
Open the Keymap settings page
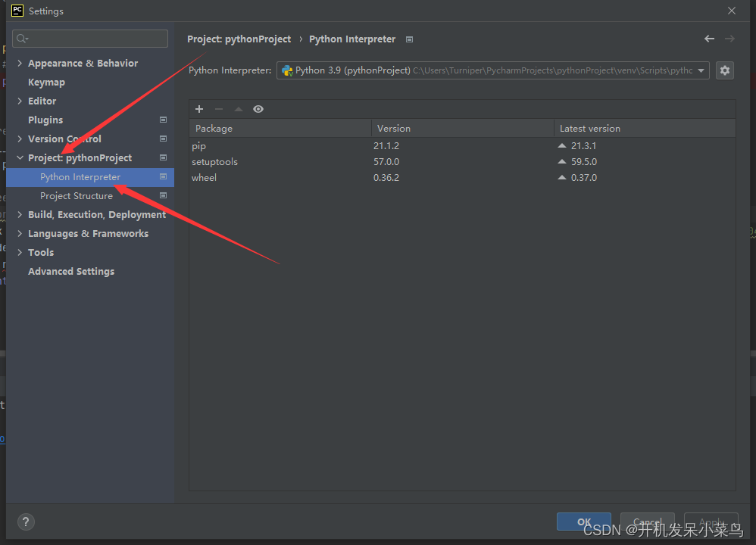[46, 83]
